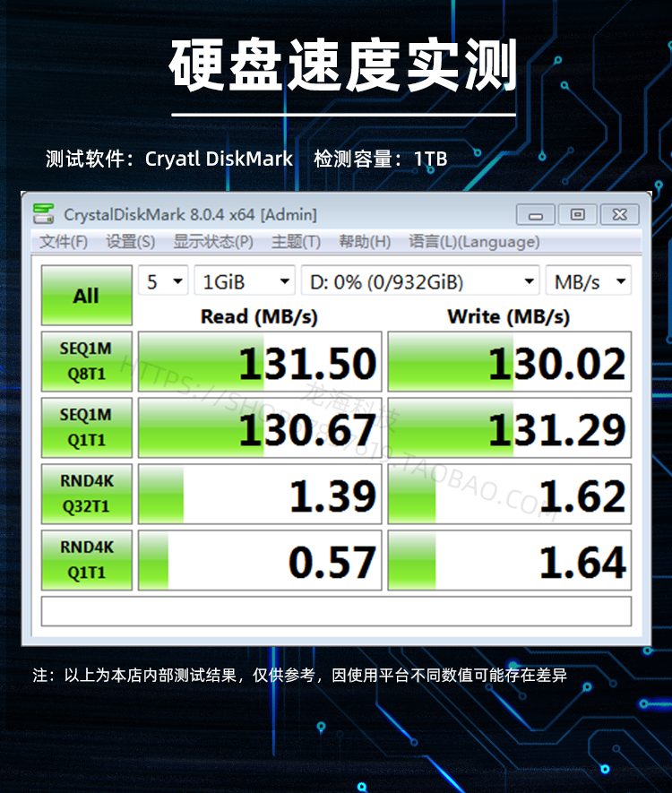This screenshot has width=672, height=793.
Task: Start the RND4K Q1T1 test
Action: [x=87, y=560]
